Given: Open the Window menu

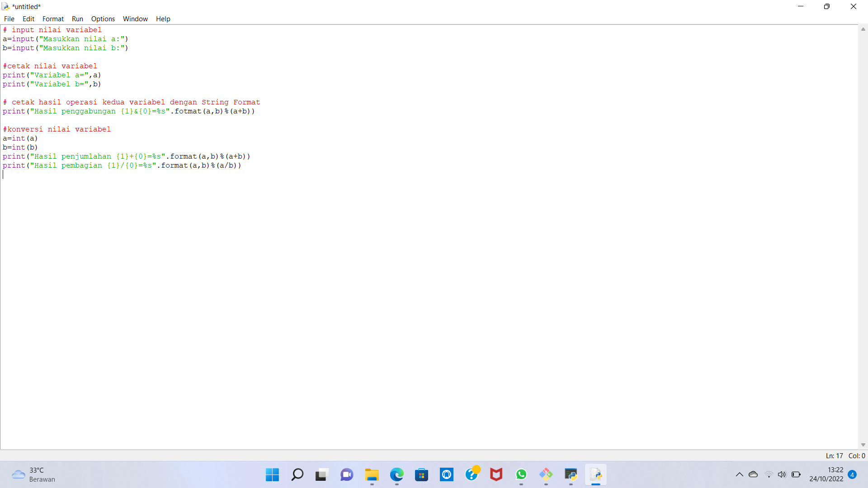Looking at the screenshot, I should (x=135, y=19).
